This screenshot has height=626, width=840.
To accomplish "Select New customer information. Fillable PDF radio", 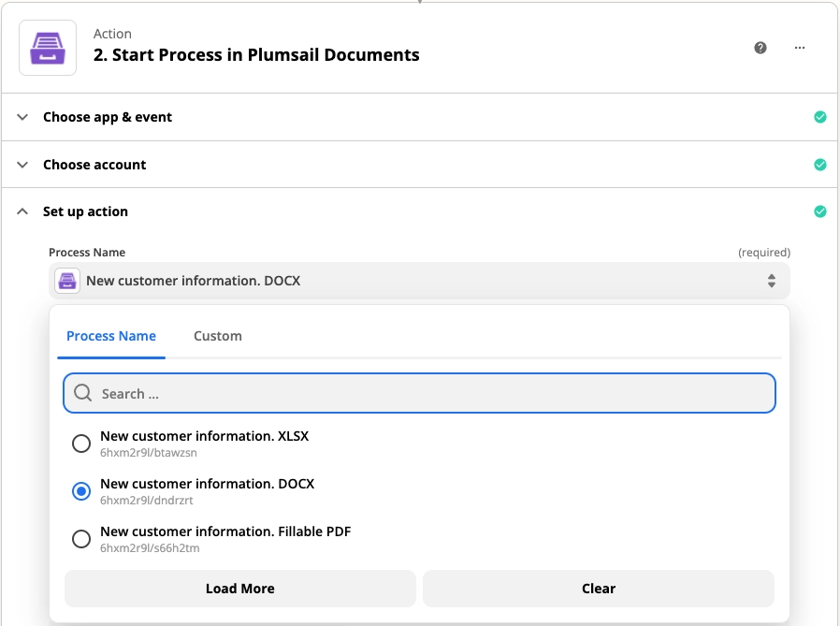I will point(81,539).
